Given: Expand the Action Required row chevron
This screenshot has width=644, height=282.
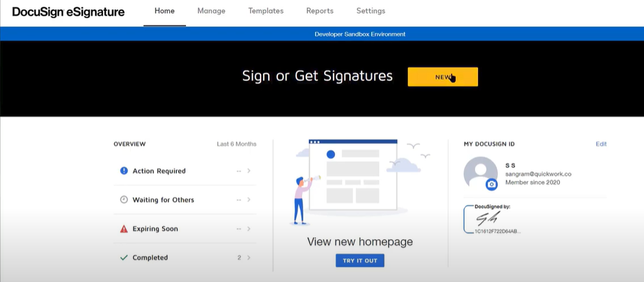Looking at the screenshot, I should pos(249,171).
